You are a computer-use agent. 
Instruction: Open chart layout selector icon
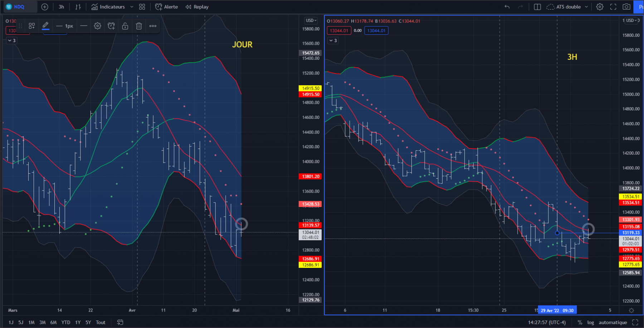537,7
